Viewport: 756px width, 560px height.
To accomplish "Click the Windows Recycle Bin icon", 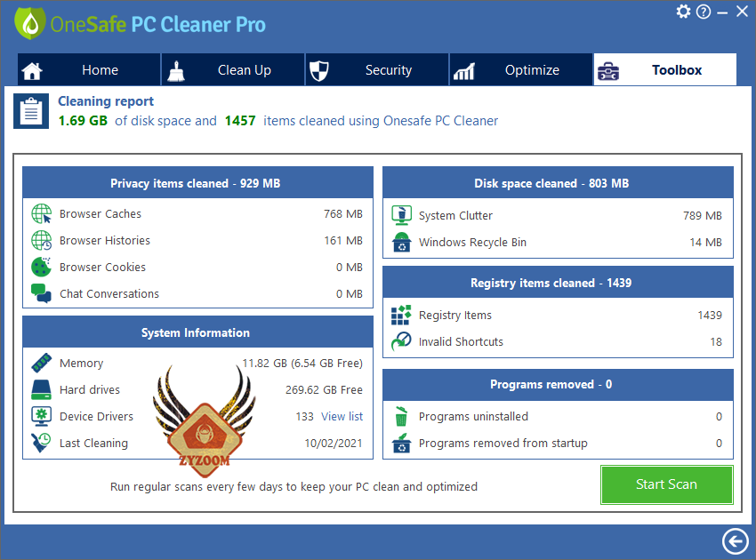I will pyautogui.click(x=402, y=242).
